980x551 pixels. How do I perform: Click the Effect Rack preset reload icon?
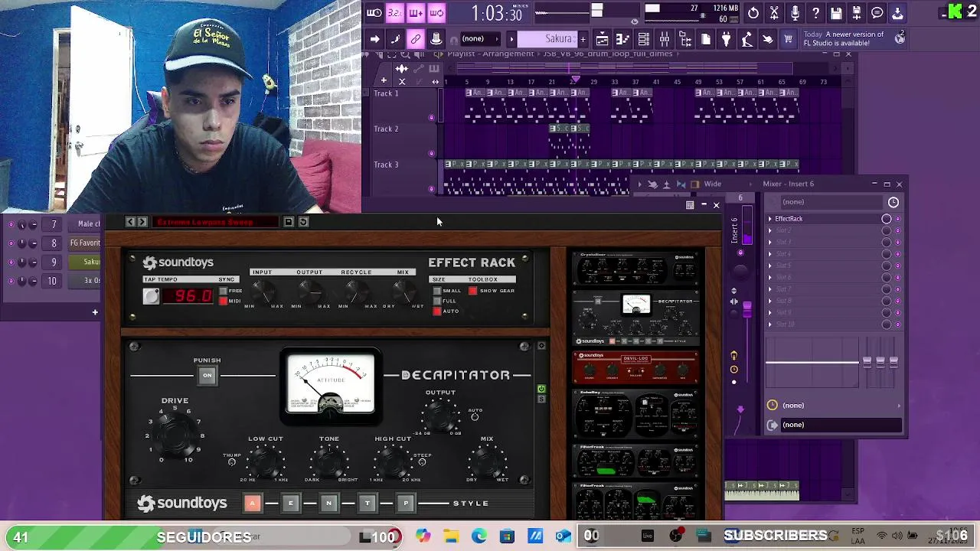coord(303,222)
